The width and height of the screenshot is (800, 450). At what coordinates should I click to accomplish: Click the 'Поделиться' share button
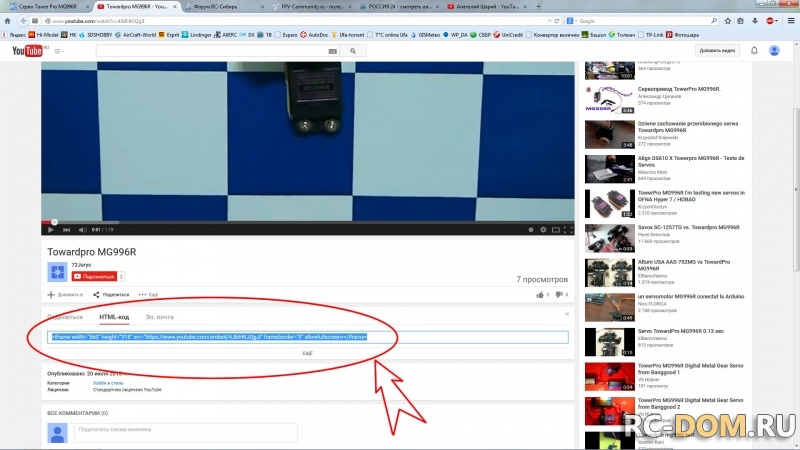tap(111, 294)
